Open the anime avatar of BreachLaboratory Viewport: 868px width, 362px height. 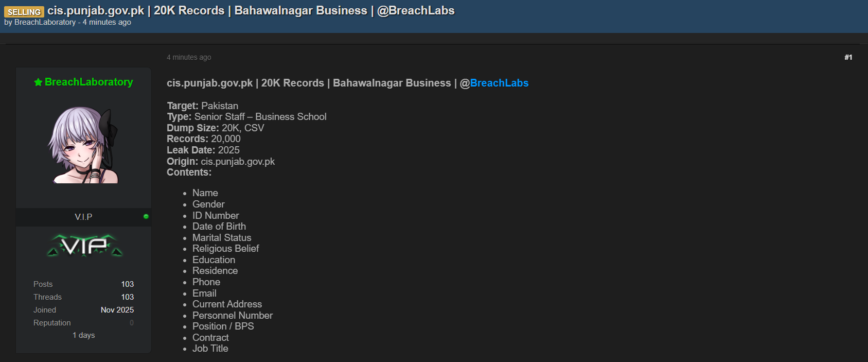pyautogui.click(x=83, y=145)
